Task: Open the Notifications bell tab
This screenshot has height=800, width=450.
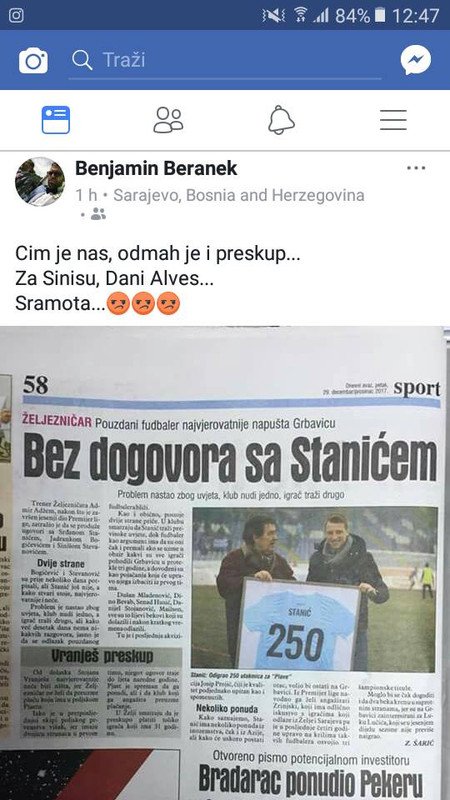Action: click(x=282, y=120)
